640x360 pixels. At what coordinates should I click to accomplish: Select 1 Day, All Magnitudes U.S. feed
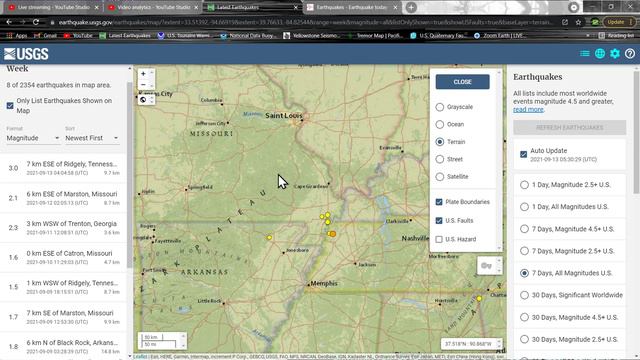(524, 207)
